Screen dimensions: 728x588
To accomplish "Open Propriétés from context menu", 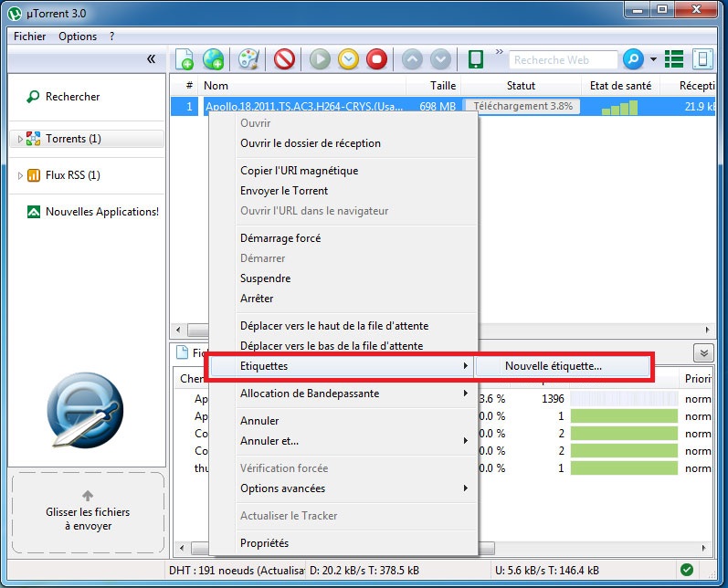I will pyautogui.click(x=343, y=543).
